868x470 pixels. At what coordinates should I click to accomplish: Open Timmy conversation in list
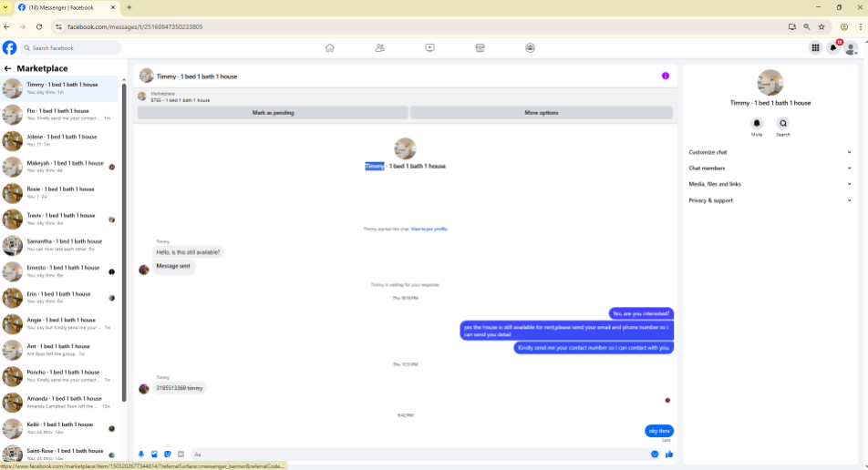click(x=59, y=88)
